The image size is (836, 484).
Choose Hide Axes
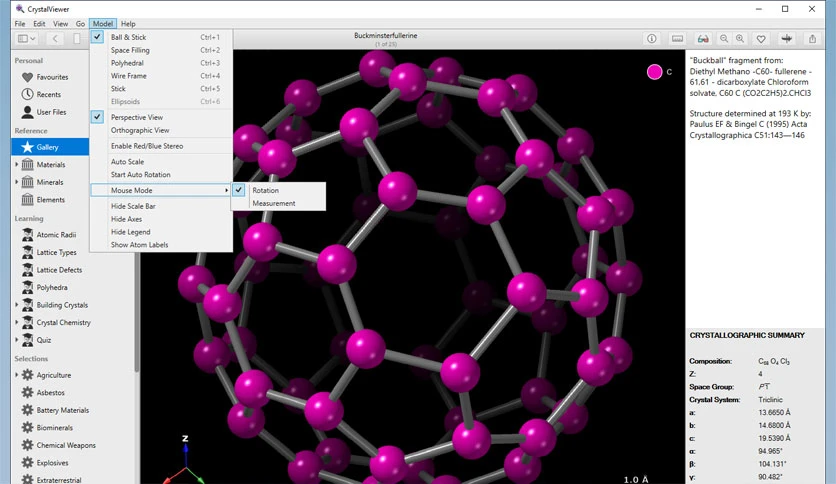(x=161, y=219)
